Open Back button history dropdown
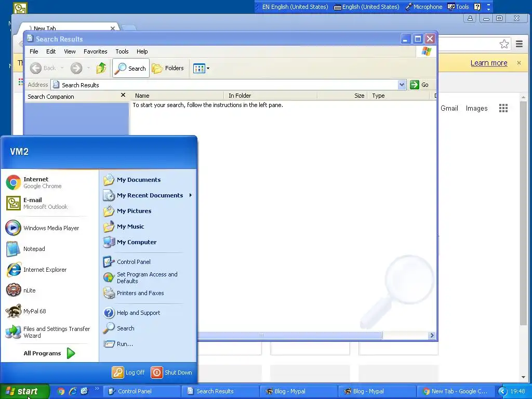The width and height of the screenshot is (532, 399). point(62,68)
